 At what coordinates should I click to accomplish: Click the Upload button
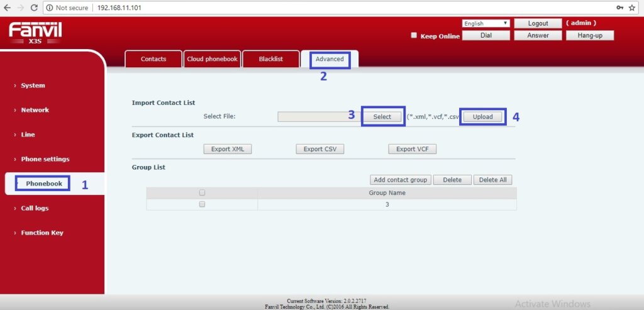(482, 116)
